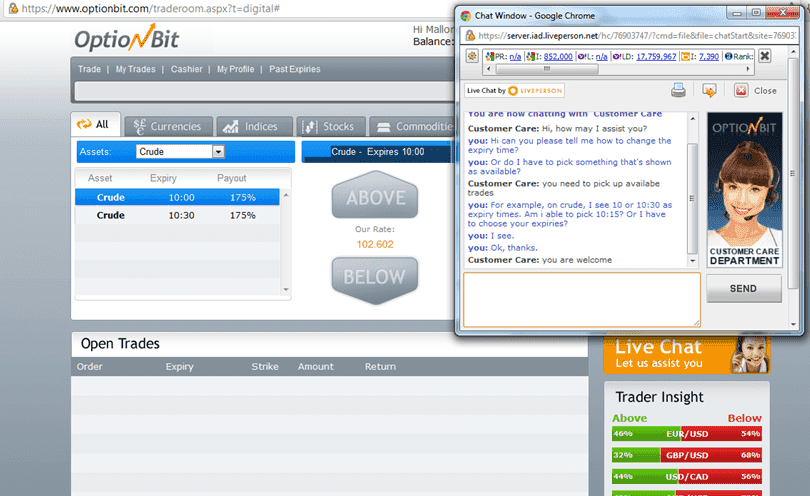
Task: Click the Customer Care Department image
Action: [744, 190]
